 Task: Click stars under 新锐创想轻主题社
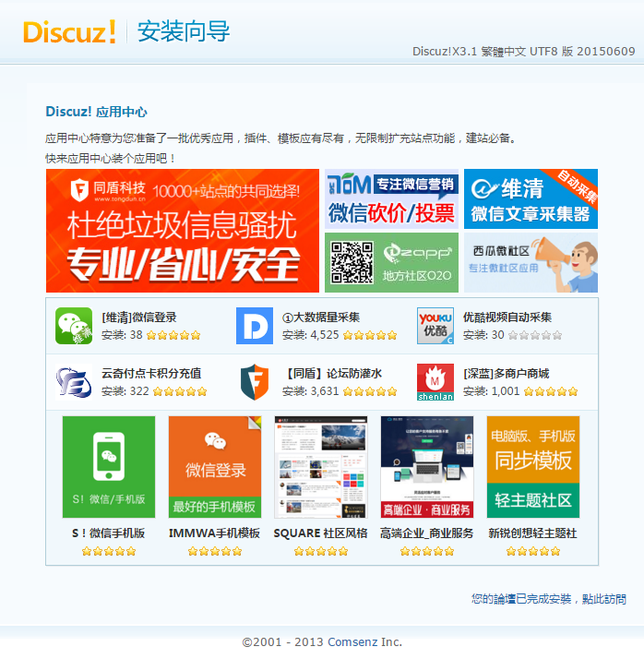pos(533,551)
